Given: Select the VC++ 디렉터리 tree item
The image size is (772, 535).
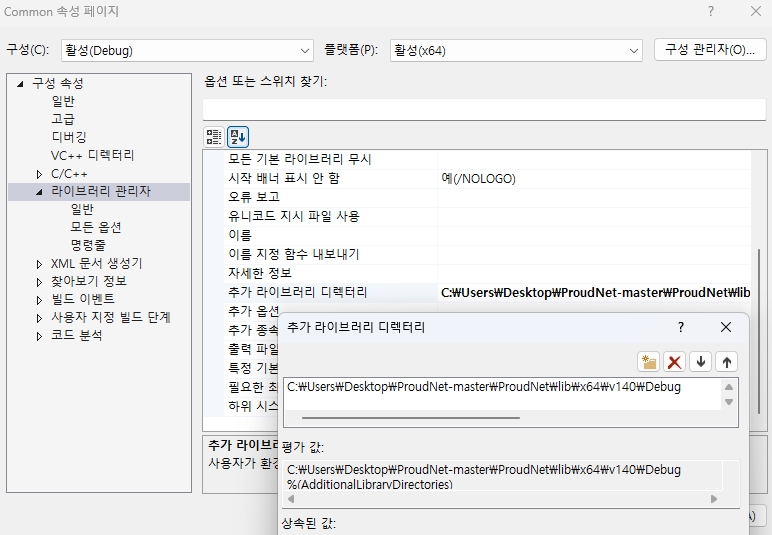Looking at the screenshot, I should coord(93,155).
